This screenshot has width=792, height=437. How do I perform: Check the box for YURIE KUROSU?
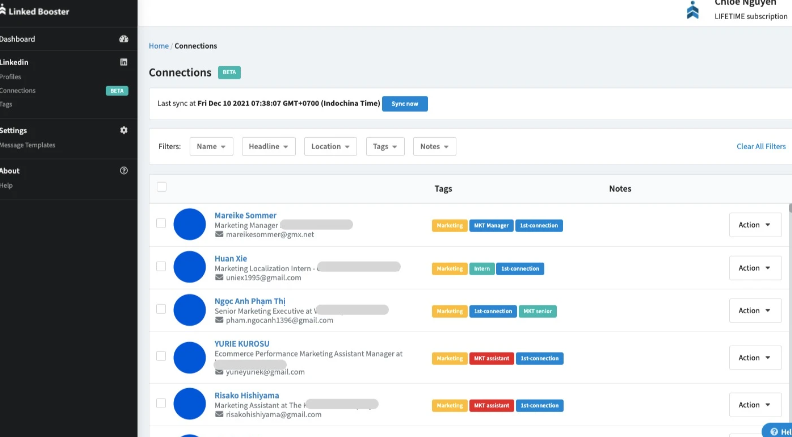[161, 356]
